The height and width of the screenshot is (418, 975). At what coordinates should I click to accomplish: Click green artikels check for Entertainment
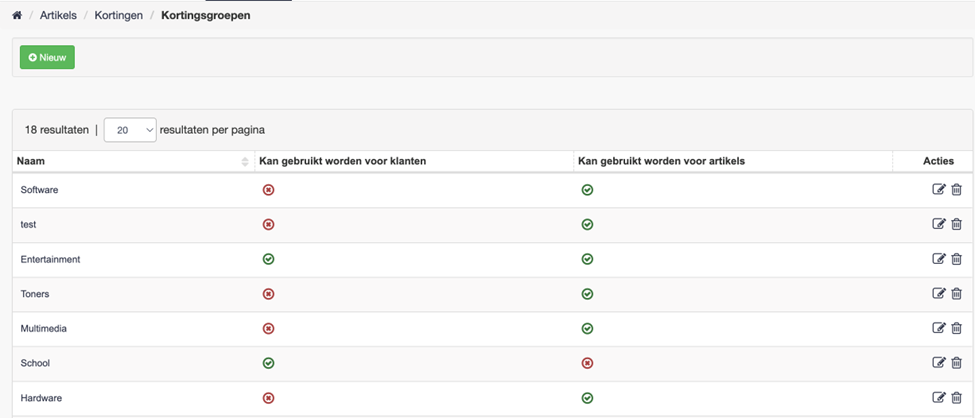(x=587, y=259)
